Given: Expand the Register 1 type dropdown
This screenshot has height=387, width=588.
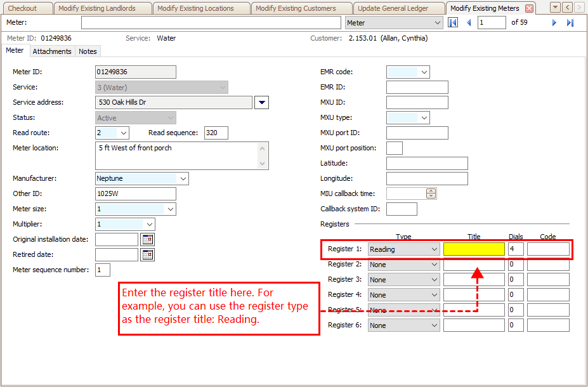Looking at the screenshot, I should coord(434,249).
